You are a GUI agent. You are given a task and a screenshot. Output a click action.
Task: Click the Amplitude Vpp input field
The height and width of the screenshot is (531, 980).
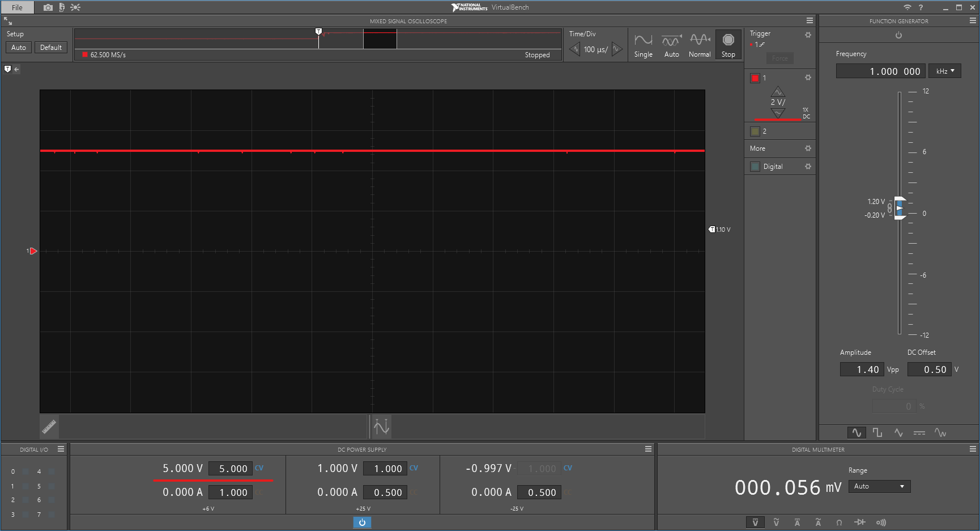point(861,369)
